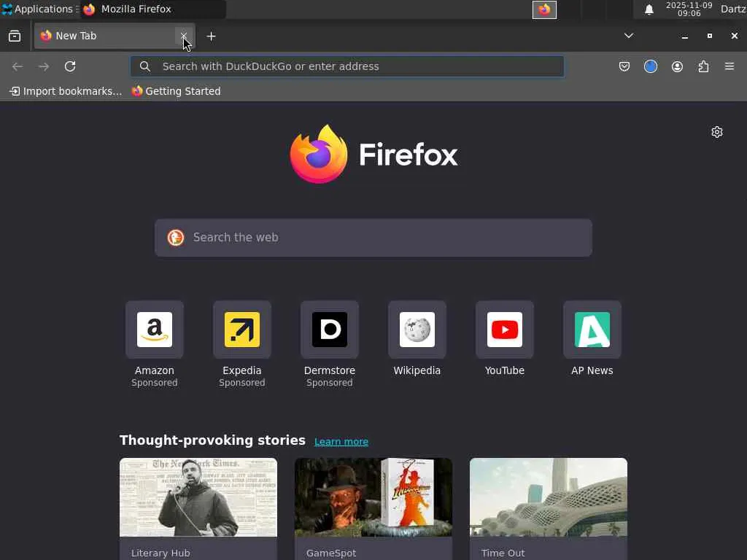Click the Time Out source label

pos(503,553)
